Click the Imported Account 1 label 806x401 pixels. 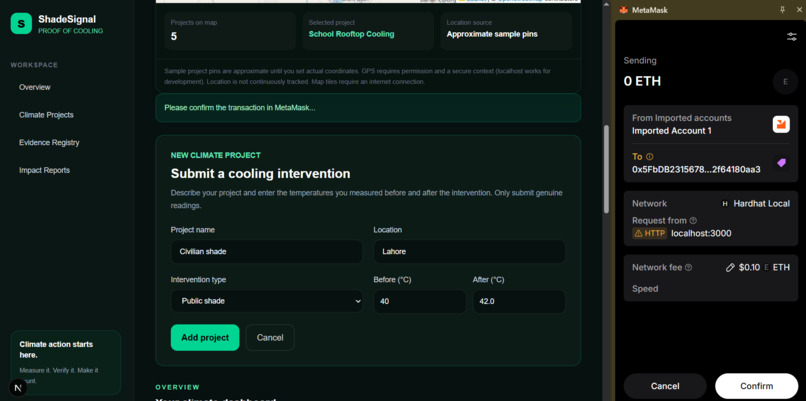672,131
